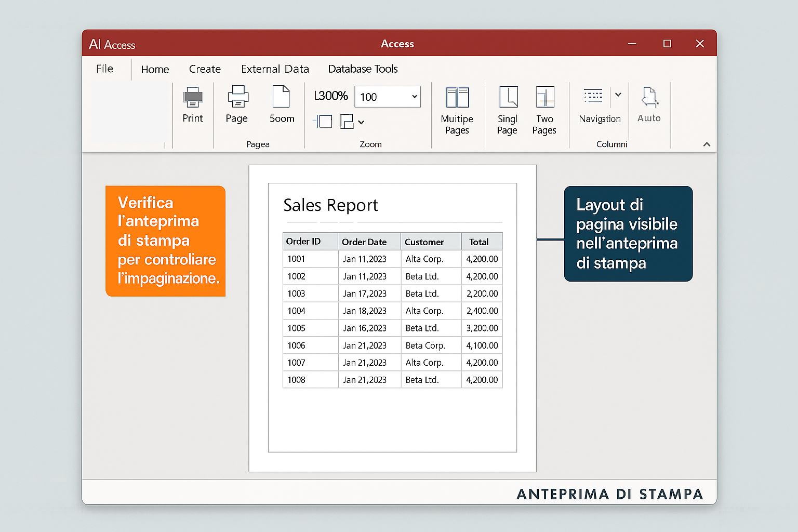Switch to the Create tab

(205, 69)
